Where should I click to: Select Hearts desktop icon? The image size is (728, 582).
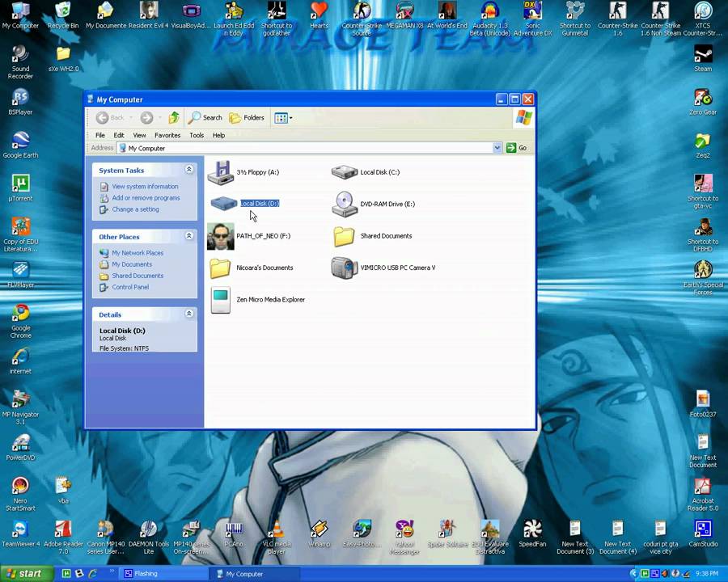click(x=319, y=16)
